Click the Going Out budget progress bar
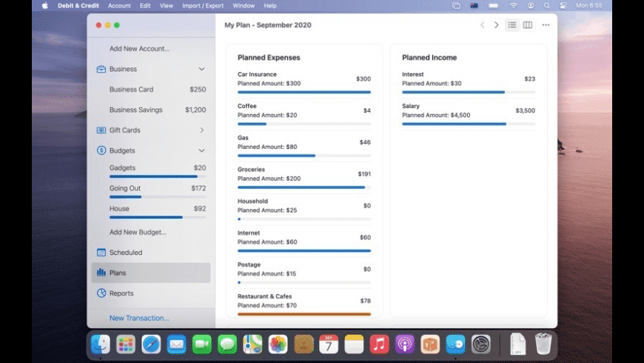The image size is (644, 363). click(158, 197)
